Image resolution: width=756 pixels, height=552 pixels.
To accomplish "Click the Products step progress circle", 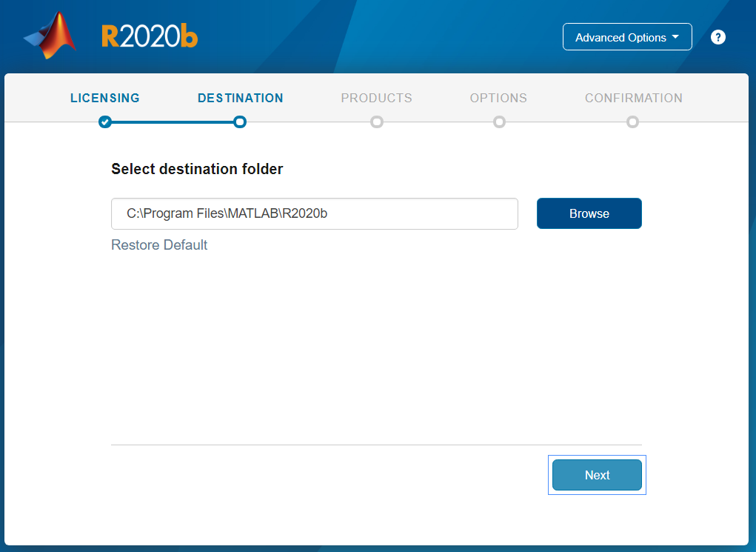I will (x=377, y=122).
